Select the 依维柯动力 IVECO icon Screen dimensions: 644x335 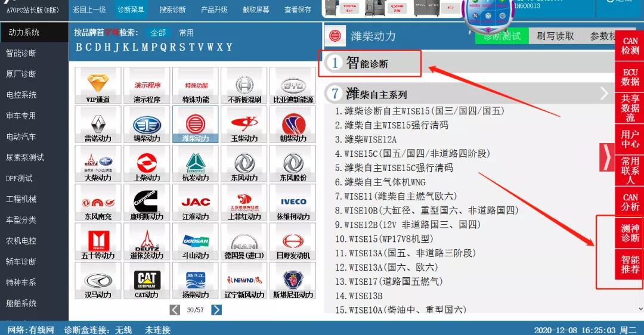pos(293,203)
